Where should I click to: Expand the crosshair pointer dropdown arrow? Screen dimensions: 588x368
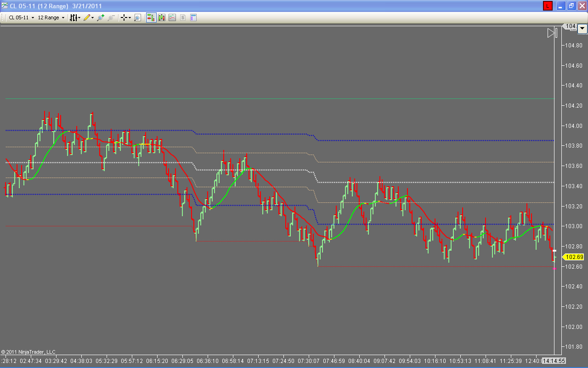(130, 17)
